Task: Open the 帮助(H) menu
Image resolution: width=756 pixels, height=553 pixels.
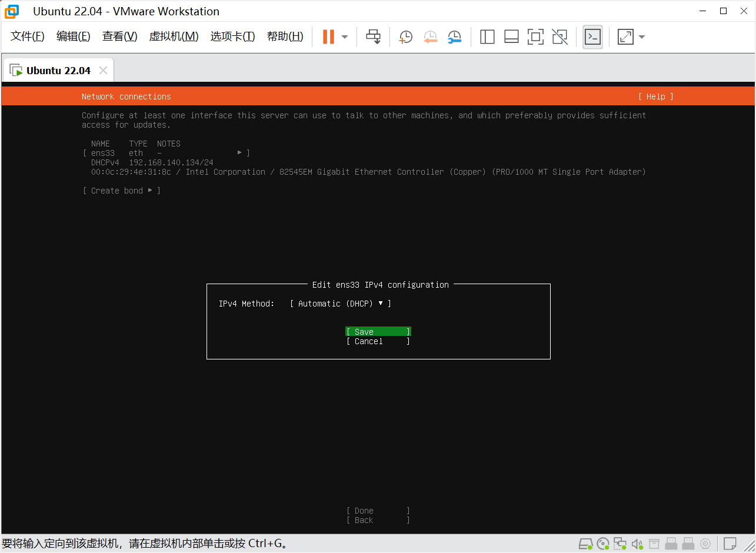Action: pyautogui.click(x=285, y=36)
